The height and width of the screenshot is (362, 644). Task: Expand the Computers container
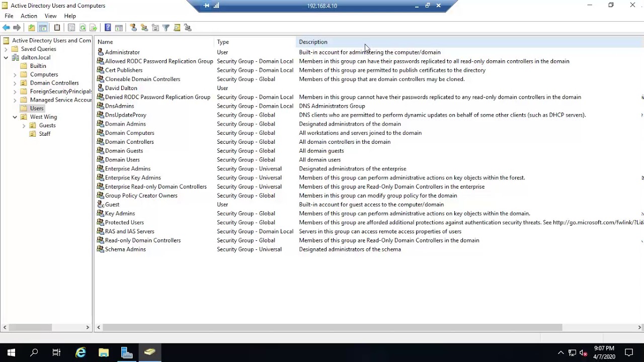pos(15,75)
